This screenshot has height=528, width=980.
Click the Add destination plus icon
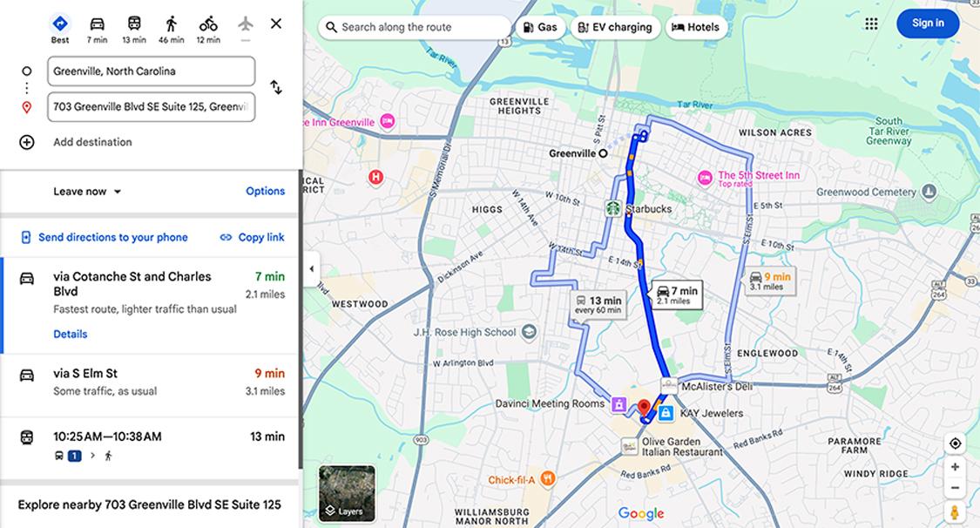pos(27,143)
